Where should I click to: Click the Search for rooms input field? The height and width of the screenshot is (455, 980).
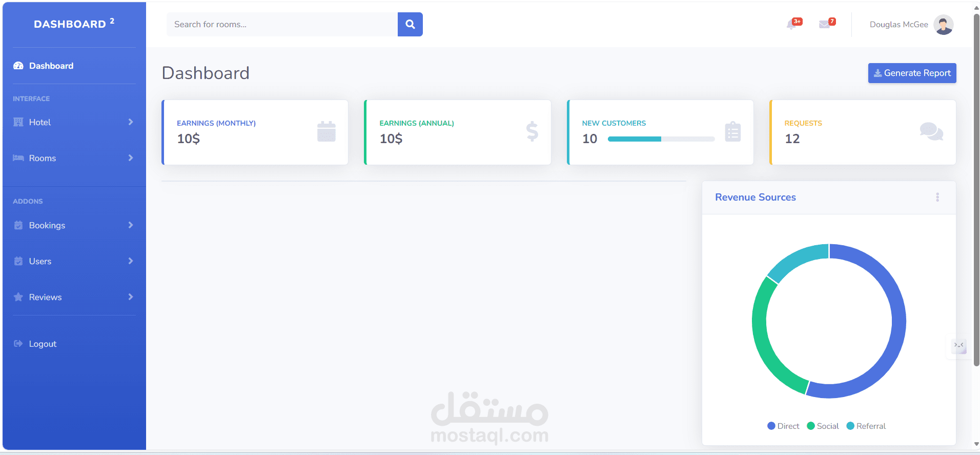pyautogui.click(x=282, y=24)
